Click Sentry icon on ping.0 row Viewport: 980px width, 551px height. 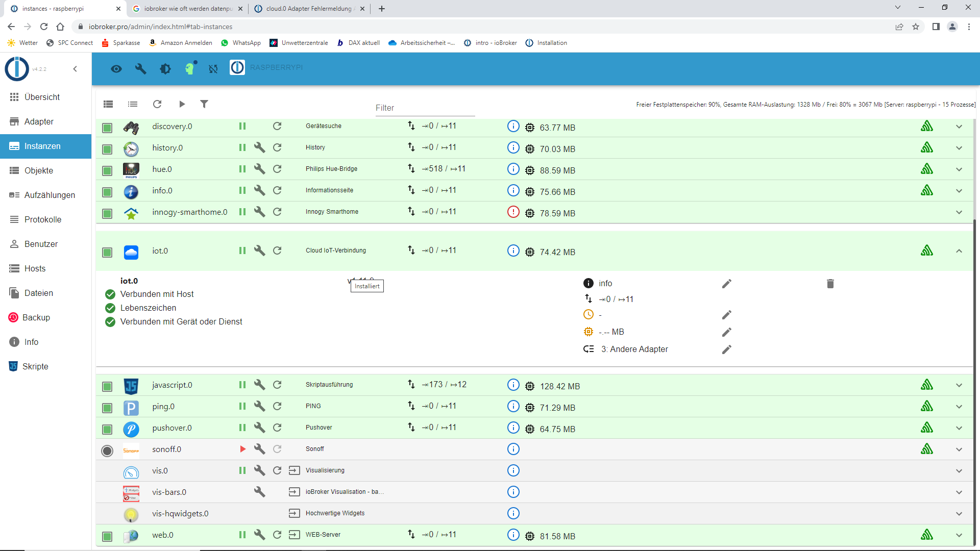927,406
